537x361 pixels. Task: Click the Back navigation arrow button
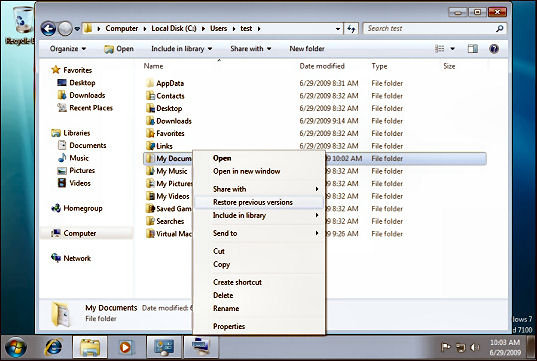coord(48,28)
